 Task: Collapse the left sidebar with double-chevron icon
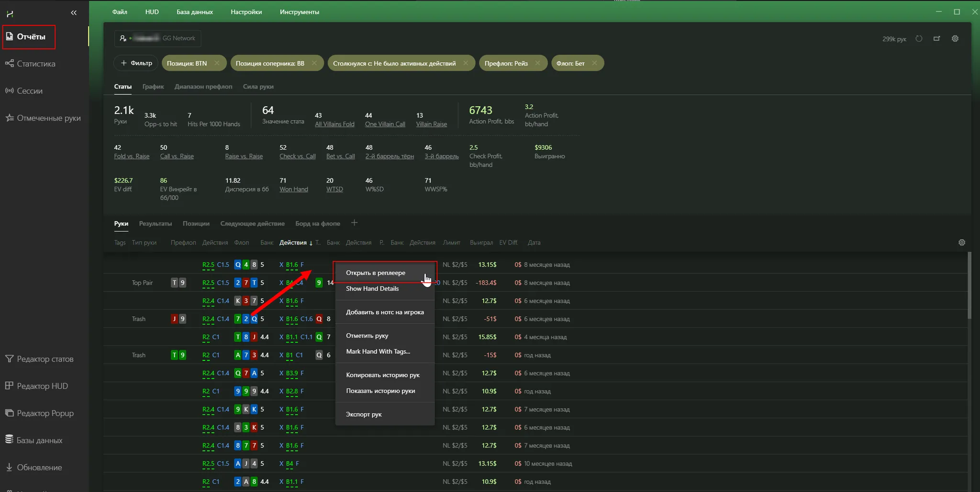[74, 13]
